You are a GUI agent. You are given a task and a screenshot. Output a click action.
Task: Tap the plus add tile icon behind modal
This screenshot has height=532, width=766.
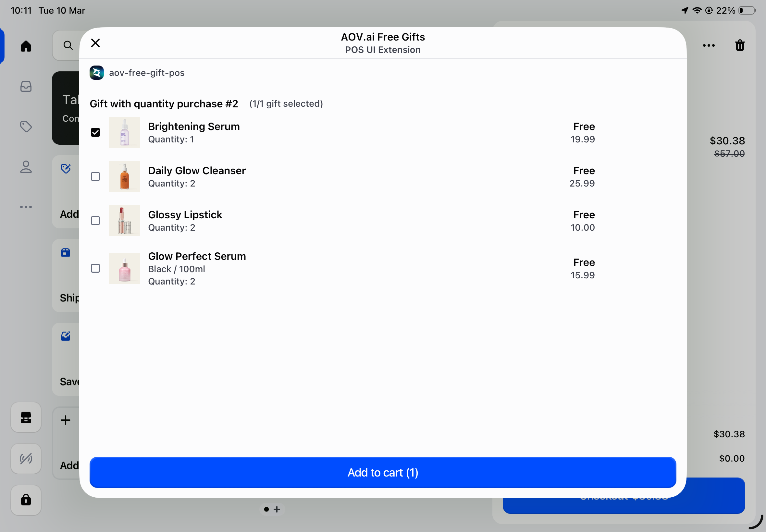[x=66, y=420]
